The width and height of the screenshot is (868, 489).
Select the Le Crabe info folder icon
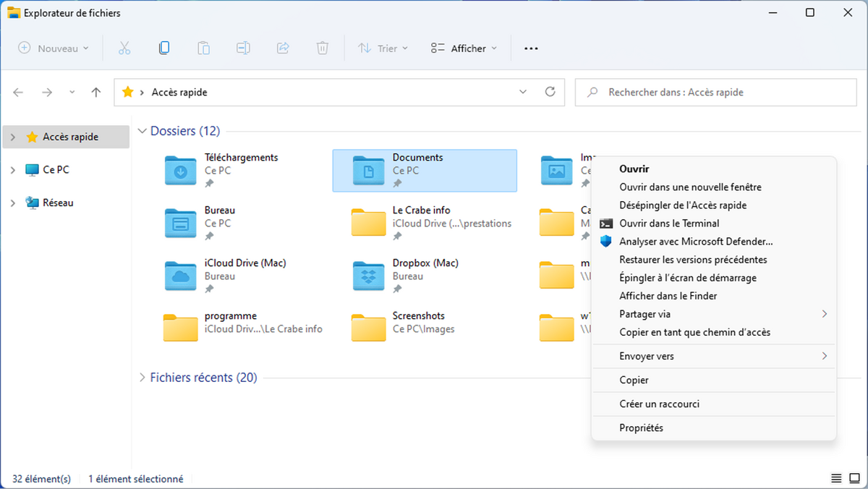[x=369, y=223]
